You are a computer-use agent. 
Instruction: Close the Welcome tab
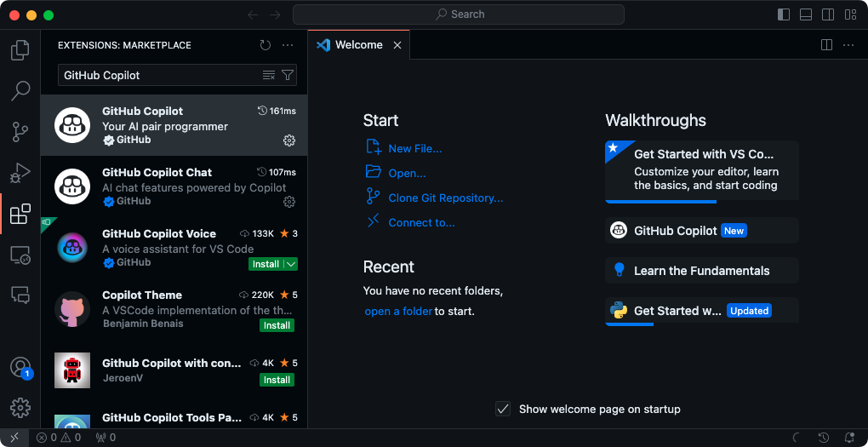coord(397,45)
